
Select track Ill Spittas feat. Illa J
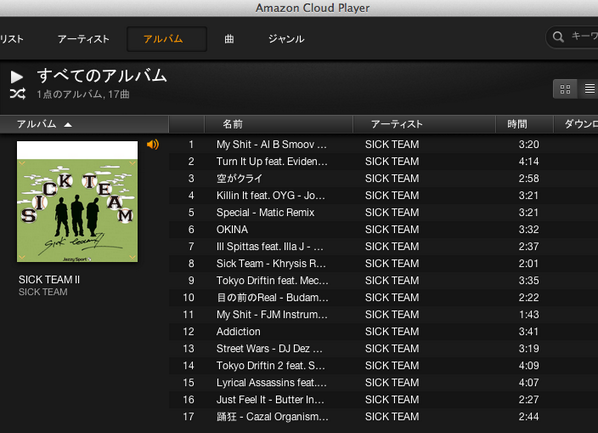coord(270,246)
